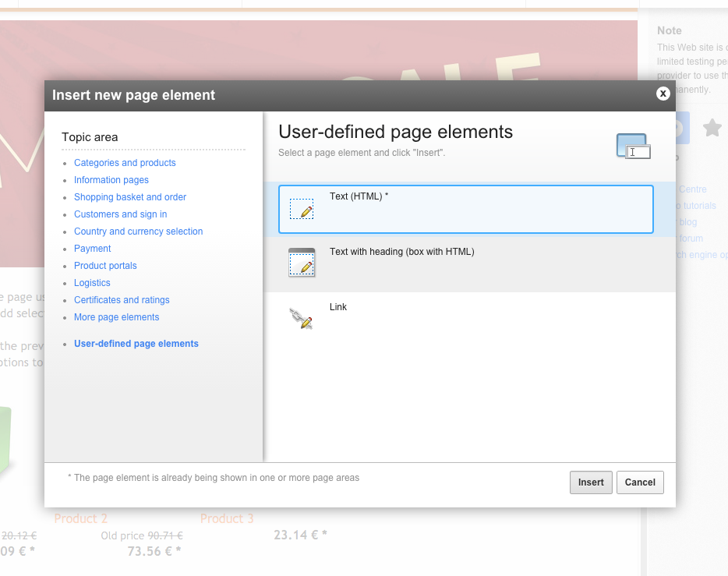728x576 pixels.
Task: Choose Customers and sign in topic
Action: click(120, 214)
